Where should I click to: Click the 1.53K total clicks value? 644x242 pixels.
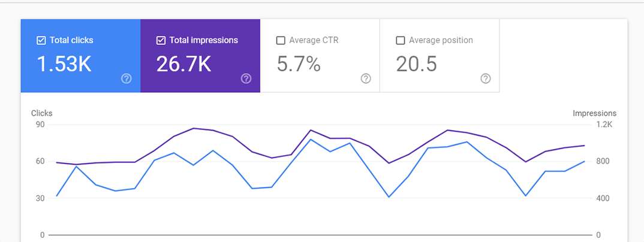coord(64,64)
